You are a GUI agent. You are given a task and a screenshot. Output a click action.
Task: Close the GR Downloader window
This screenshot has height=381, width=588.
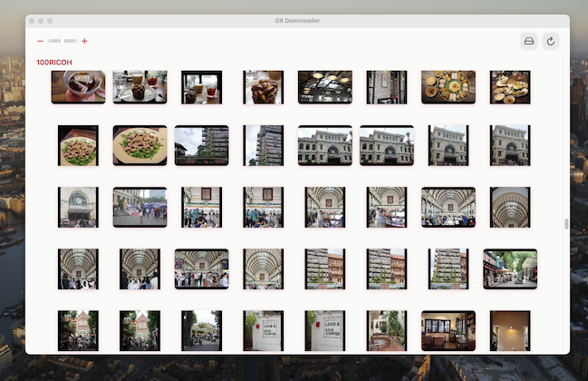click(33, 20)
